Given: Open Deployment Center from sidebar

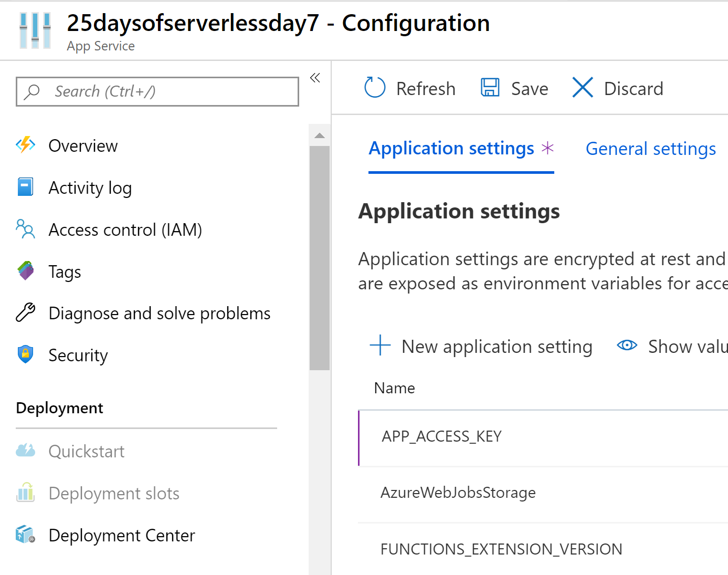Looking at the screenshot, I should (x=121, y=536).
